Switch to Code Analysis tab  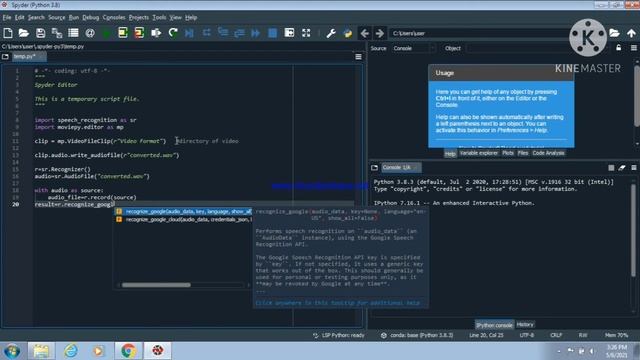[x=548, y=153]
